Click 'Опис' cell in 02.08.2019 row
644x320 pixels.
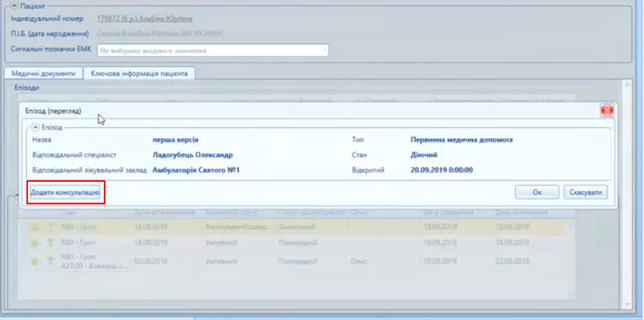click(359, 261)
